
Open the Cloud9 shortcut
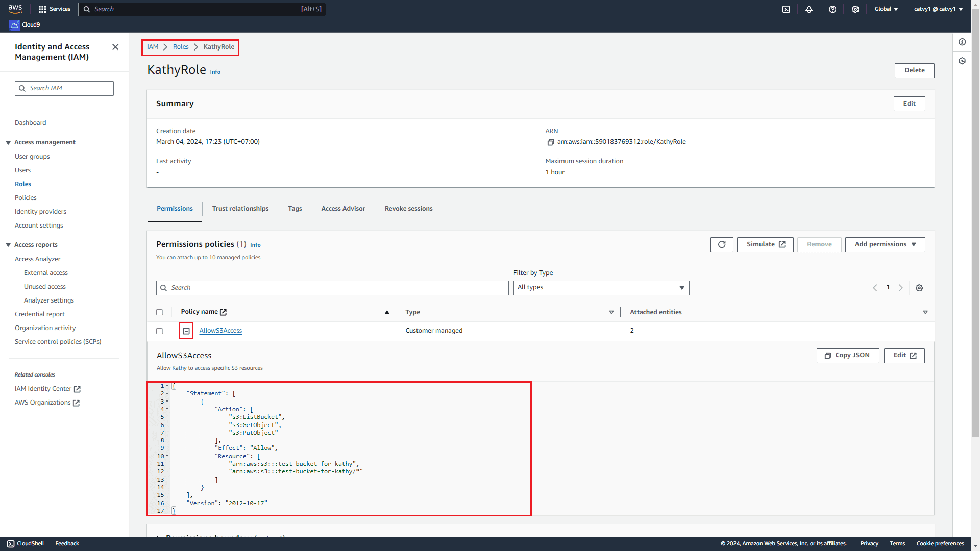coord(25,24)
